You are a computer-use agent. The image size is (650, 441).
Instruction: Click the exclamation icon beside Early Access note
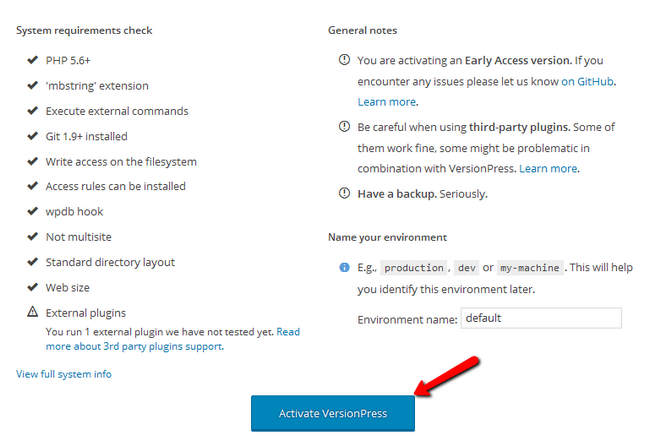click(x=344, y=61)
